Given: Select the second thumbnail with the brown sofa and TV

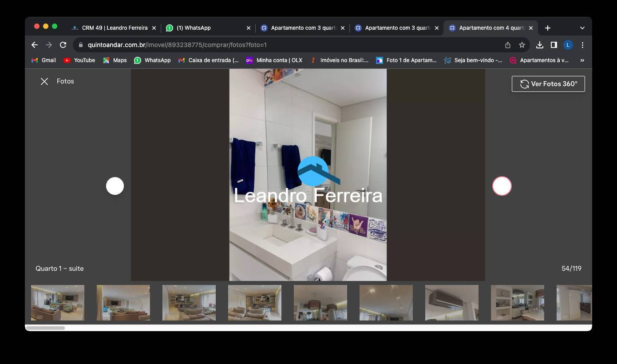Looking at the screenshot, I should pos(123,303).
